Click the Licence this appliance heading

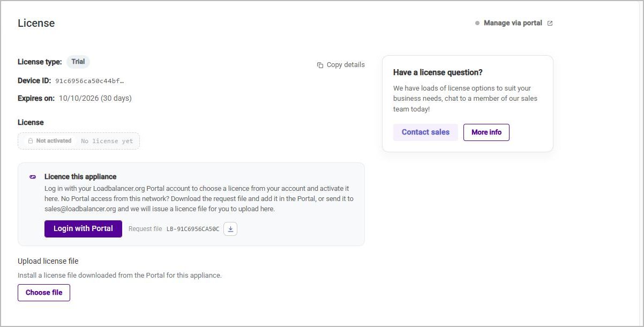80,177
